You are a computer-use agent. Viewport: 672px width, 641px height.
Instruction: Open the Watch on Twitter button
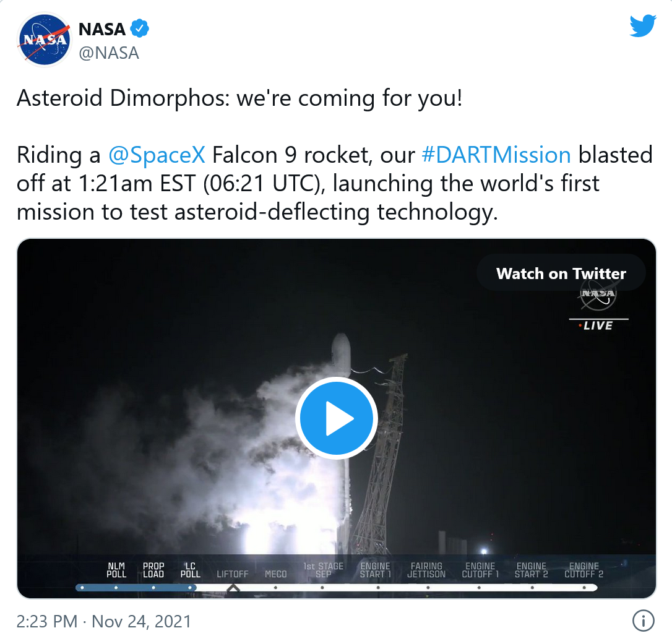tap(561, 273)
